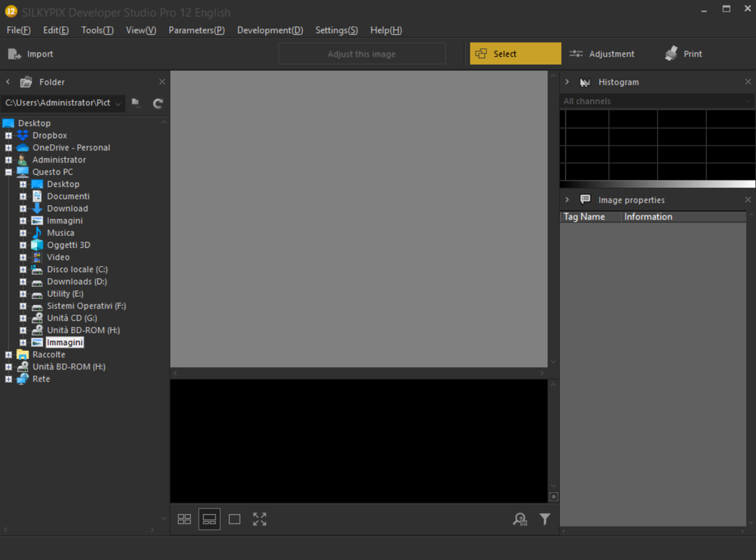Click the folder tree horizontal scrollbar

click(80, 530)
